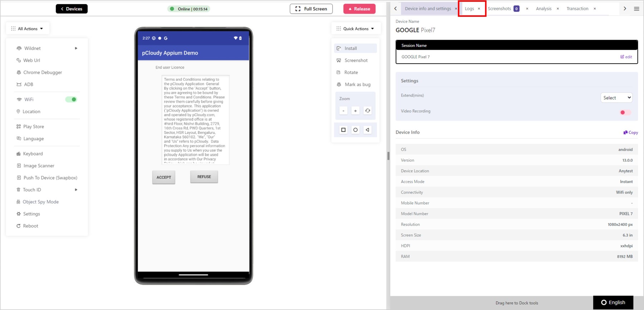Open the All Actions dropdown
This screenshot has height=310, width=644.
click(x=28, y=29)
